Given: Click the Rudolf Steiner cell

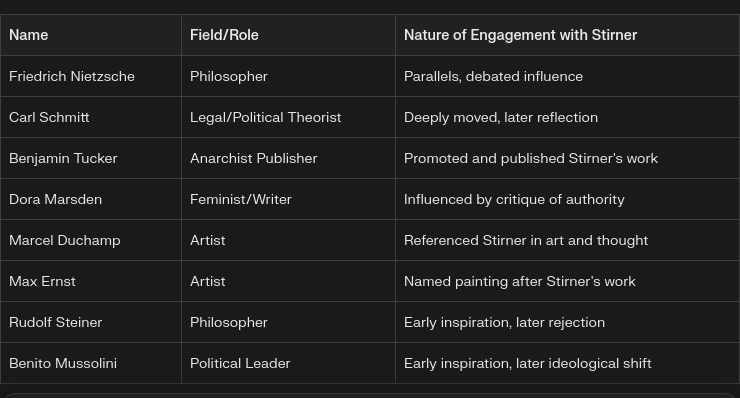Looking at the screenshot, I should click(91, 322).
